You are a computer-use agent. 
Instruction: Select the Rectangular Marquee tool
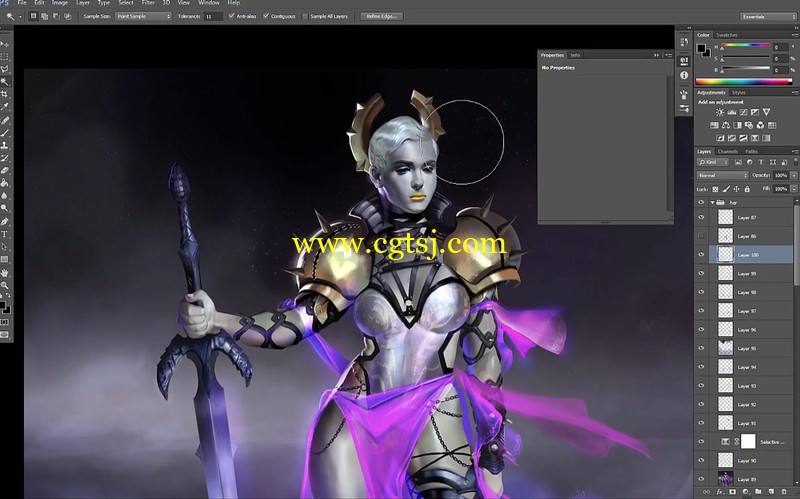coord(5,57)
